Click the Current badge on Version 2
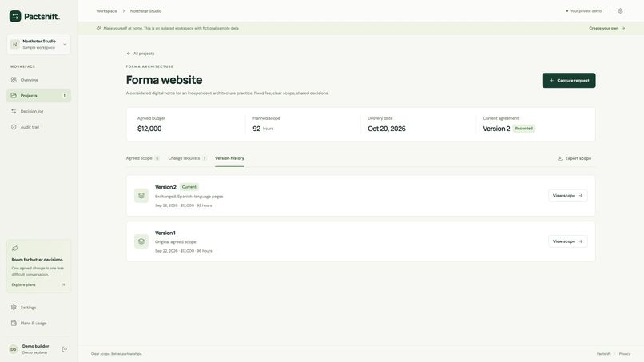The height and width of the screenshot is (362, 644). (189, 187)
